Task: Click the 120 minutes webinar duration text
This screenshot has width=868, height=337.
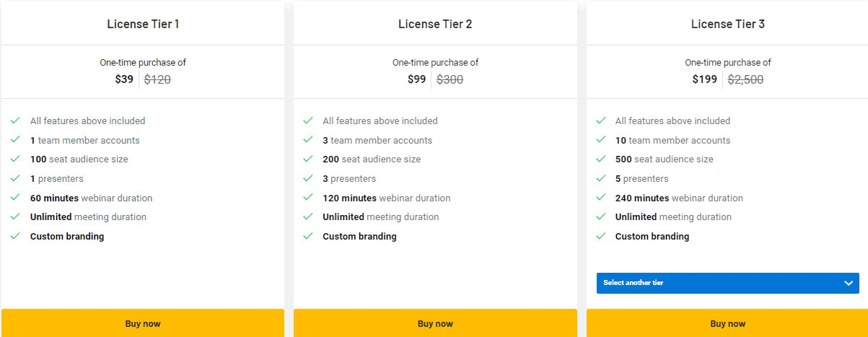Action: click(387, 198)
